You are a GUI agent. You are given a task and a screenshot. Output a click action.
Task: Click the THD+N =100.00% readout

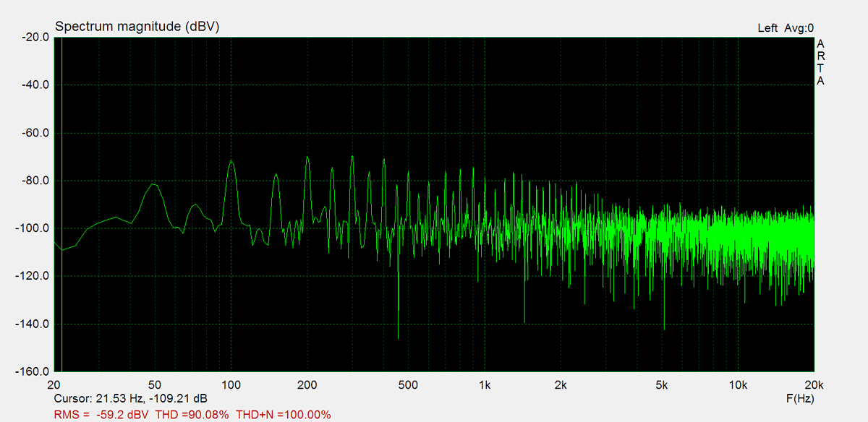pos(283,415)
